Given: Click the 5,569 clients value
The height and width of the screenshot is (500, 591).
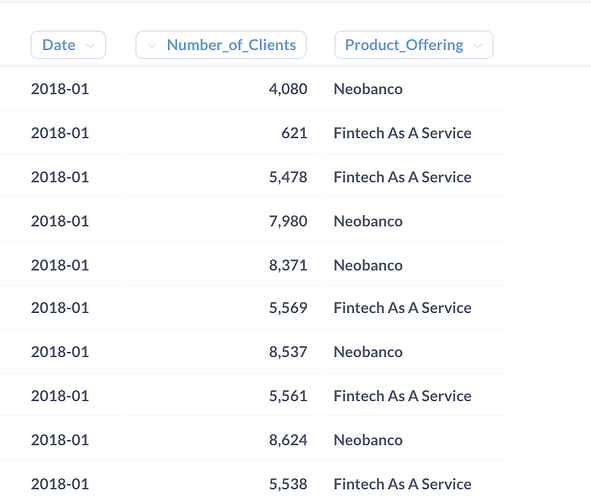Looking at the screenshot, I should click(x=288, y=308).
